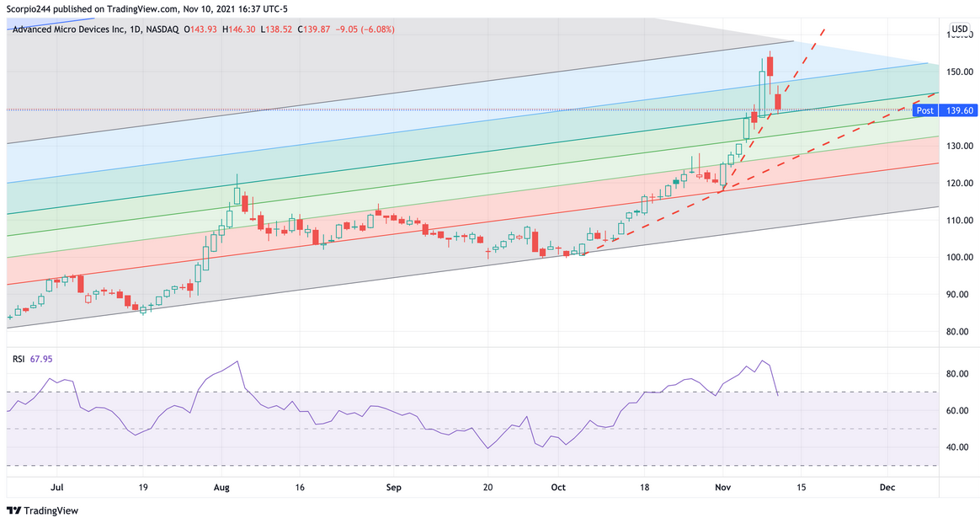The image size is (980, 518).
Task: Click the TradingView logo
Action: tap(42, 510)
